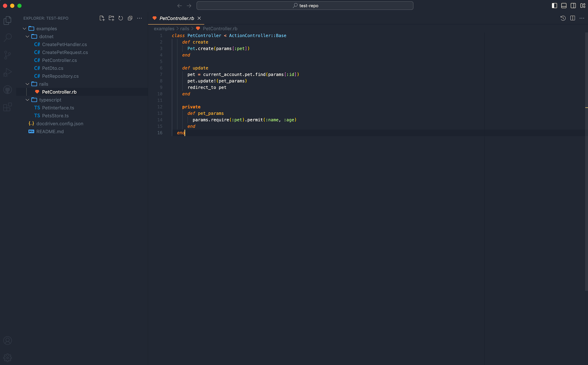Select the PetController.rb editor tab
Viewport: 588px width, 365px height.
pos(176,18)
